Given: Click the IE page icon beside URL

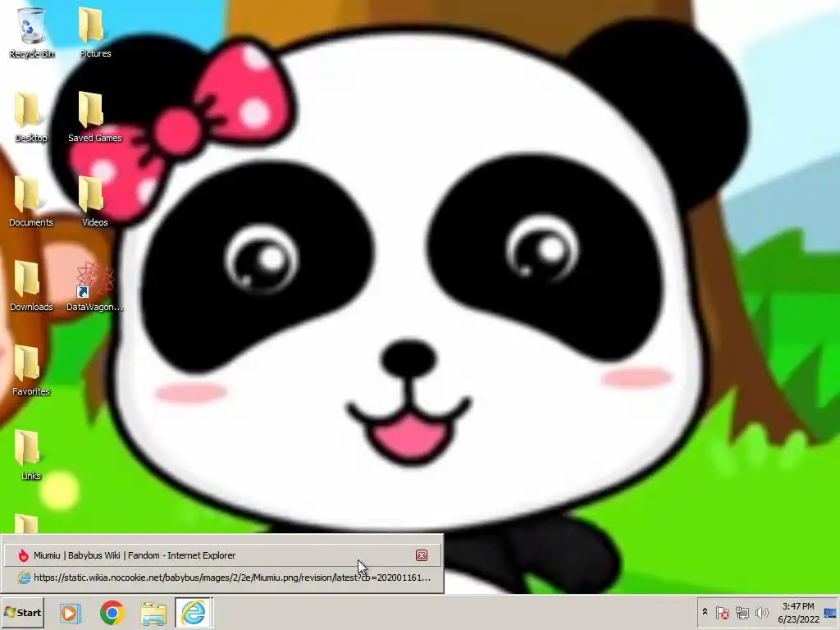Looking at the screenshot, I should click(24, 577).
